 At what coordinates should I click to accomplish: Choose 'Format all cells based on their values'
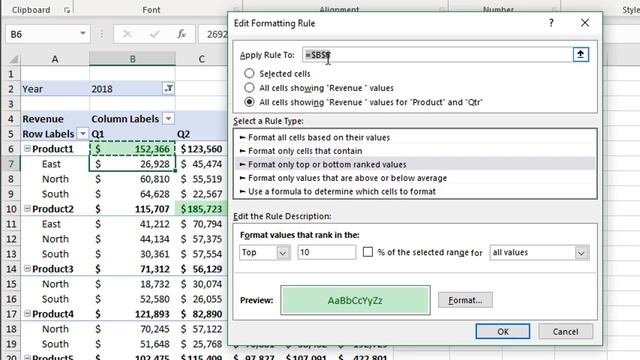coord(415,138)
